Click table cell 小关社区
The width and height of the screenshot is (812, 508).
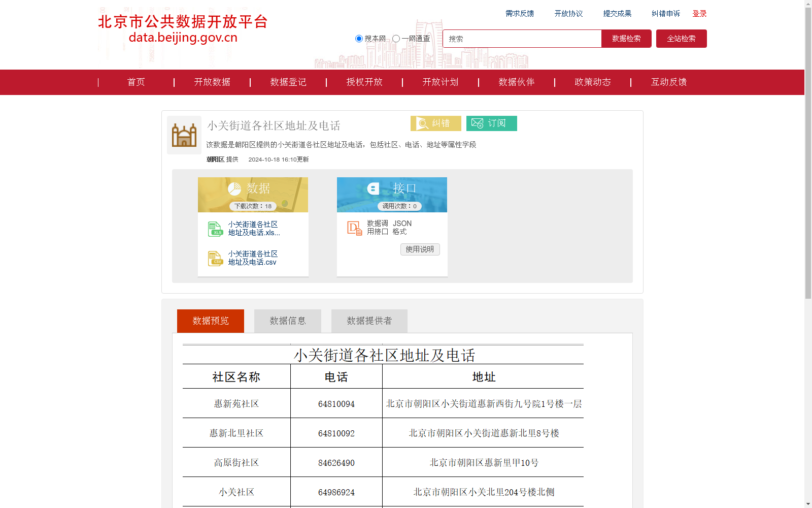pyautogui.click(x=236, y=492)
